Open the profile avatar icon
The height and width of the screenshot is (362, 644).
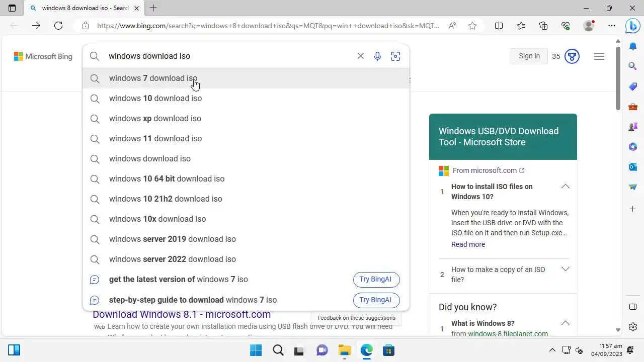(589, 26)
